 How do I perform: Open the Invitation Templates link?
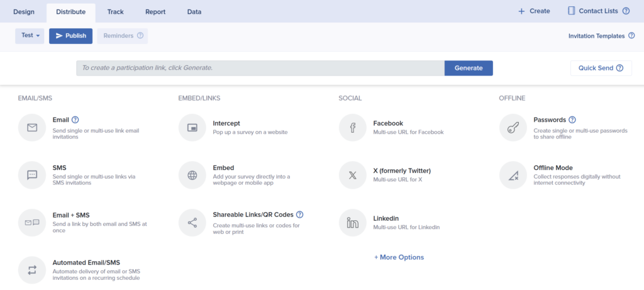596,36
